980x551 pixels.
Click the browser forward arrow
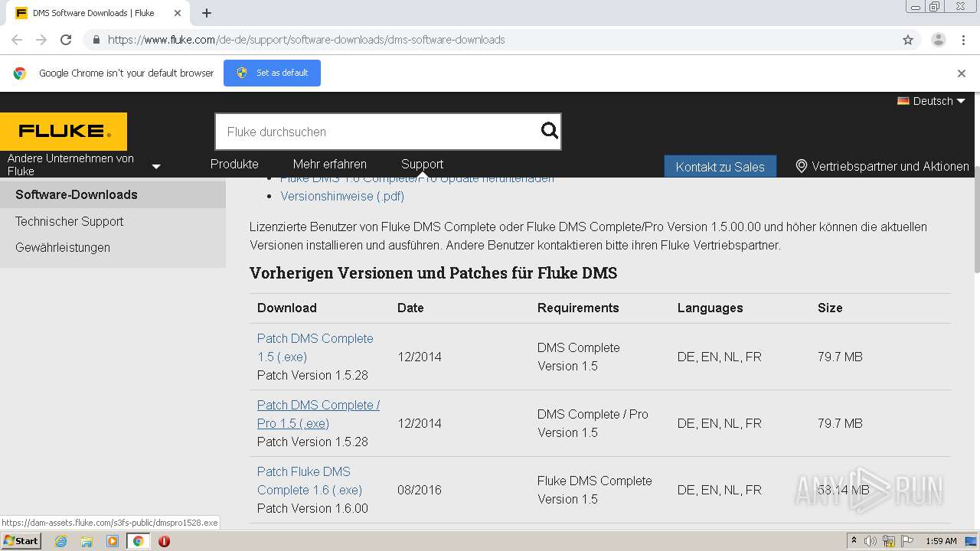[41, 40]
